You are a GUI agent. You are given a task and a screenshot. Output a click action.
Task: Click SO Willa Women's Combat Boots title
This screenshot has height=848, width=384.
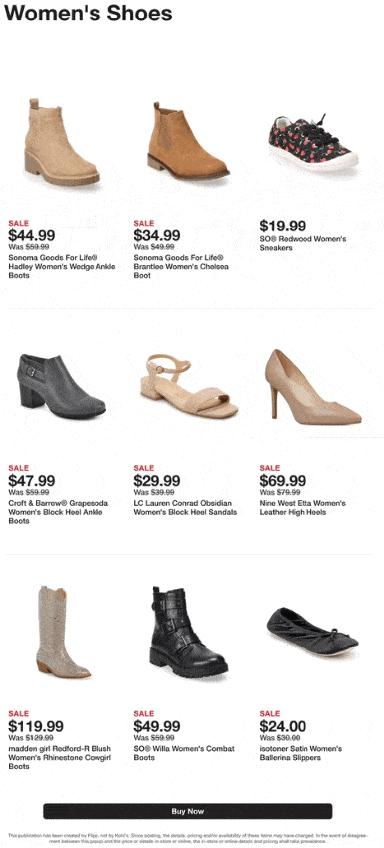[184, 753]
